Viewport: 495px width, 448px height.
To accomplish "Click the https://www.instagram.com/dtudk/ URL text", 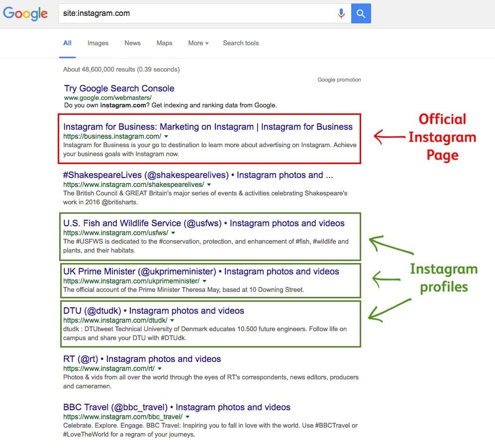I will pyautogui.click(x=115, y=320).
